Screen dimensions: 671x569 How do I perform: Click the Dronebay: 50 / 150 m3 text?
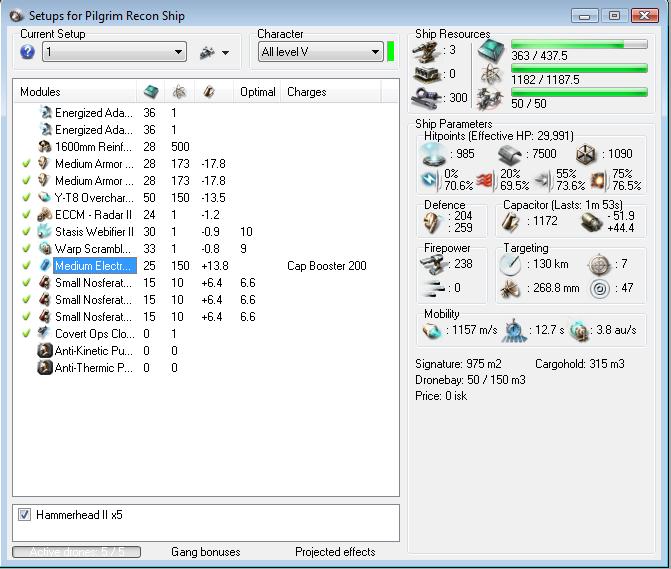[470, 380]
